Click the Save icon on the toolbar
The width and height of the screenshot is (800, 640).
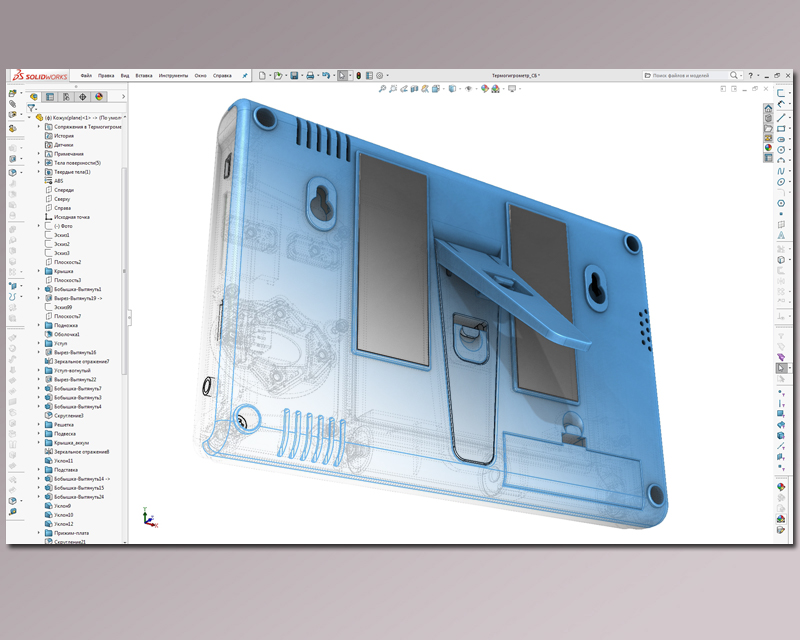point(295,74)
